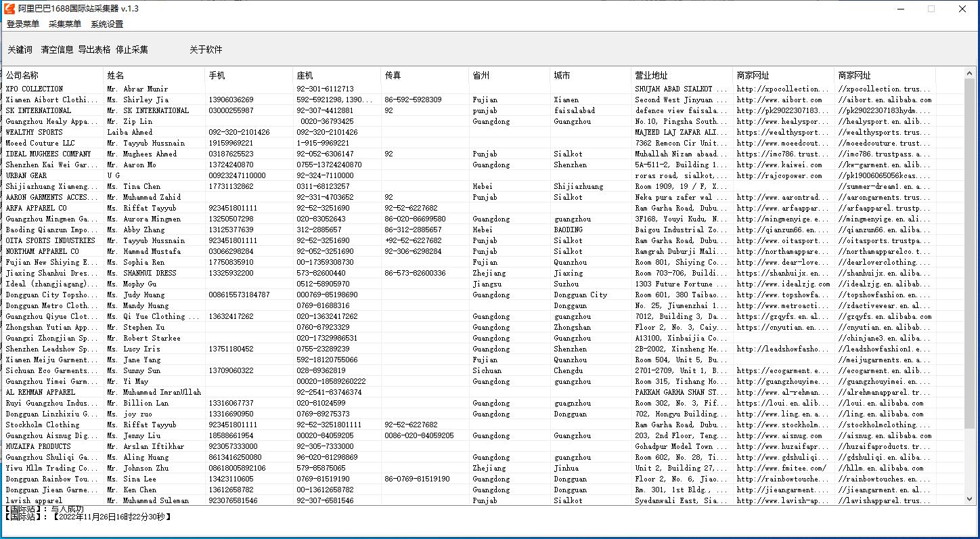Click the name Ms. SHANHUI DRESS
Screen dimensions: 980x539
point(141,273)
